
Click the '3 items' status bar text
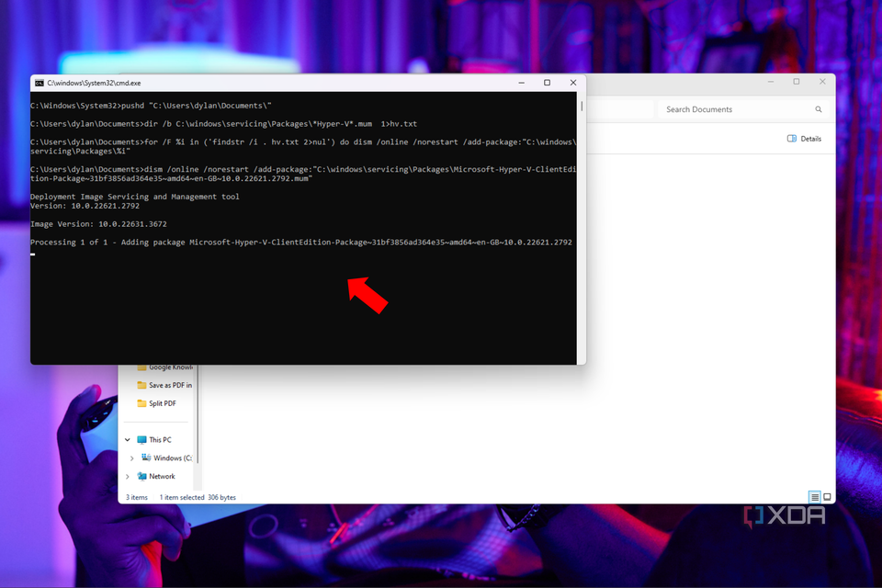click(137, 497)
